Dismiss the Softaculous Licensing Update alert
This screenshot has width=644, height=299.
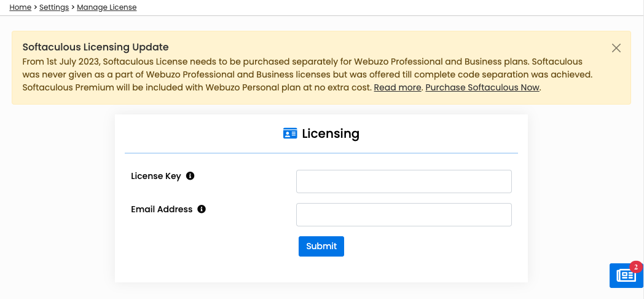tap(616, 48)
